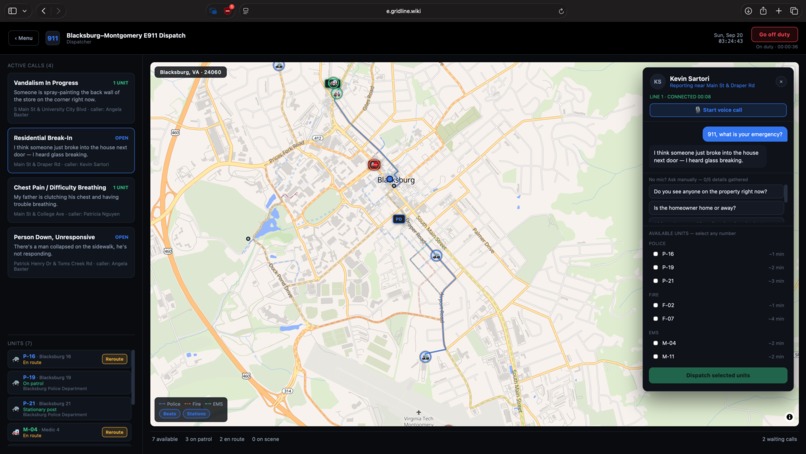Toggle the Safari sidebar

click(x=12, y=11)
